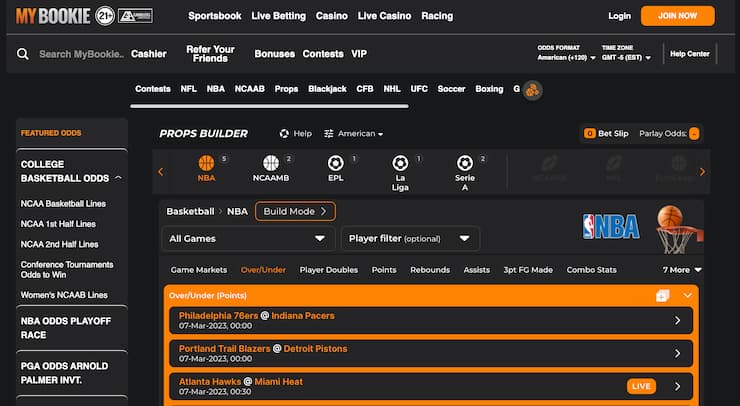Open the Player filter dropdown
Viewport: 740px width, 406px height.
point(410,238)
